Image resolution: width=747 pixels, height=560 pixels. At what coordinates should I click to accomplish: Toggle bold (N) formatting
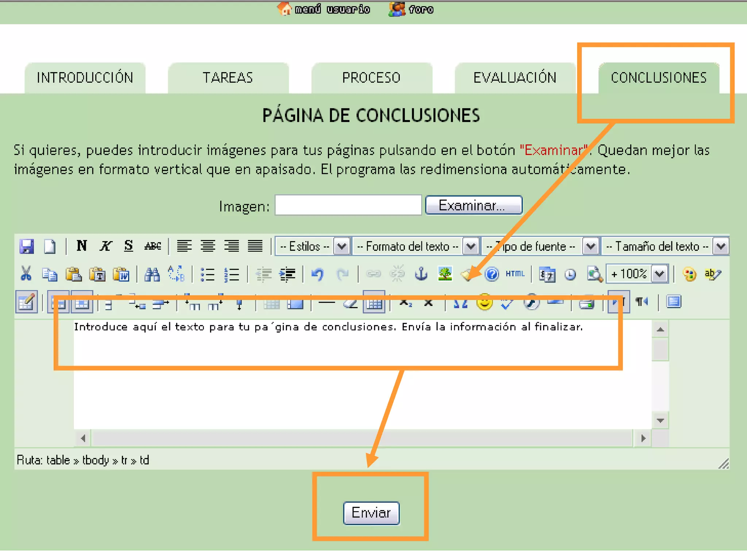(x=82, y=246)
